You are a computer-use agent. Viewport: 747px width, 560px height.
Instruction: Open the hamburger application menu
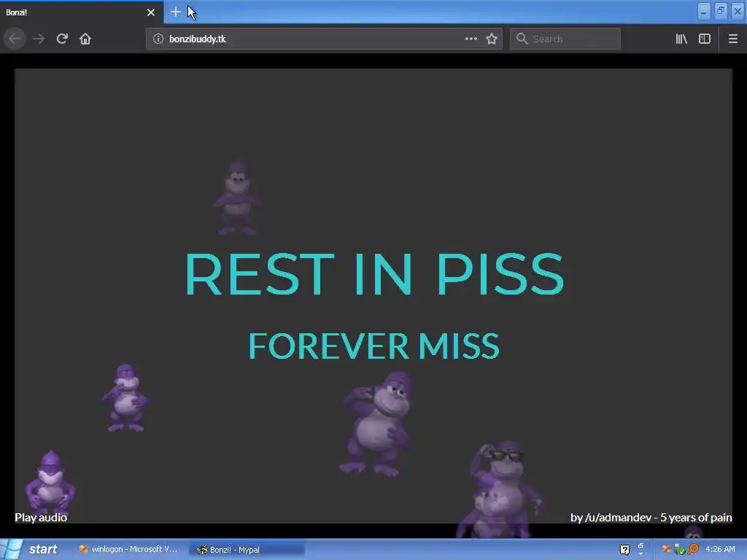[x=733, y=39]
